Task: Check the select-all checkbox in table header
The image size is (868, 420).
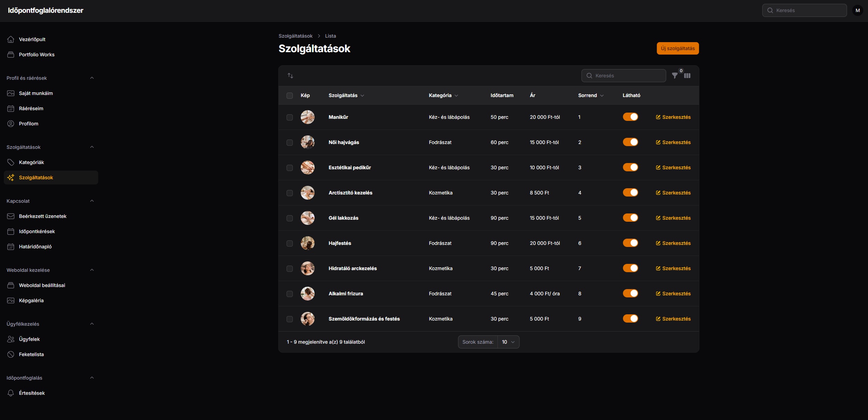Action: coord(290,96)
